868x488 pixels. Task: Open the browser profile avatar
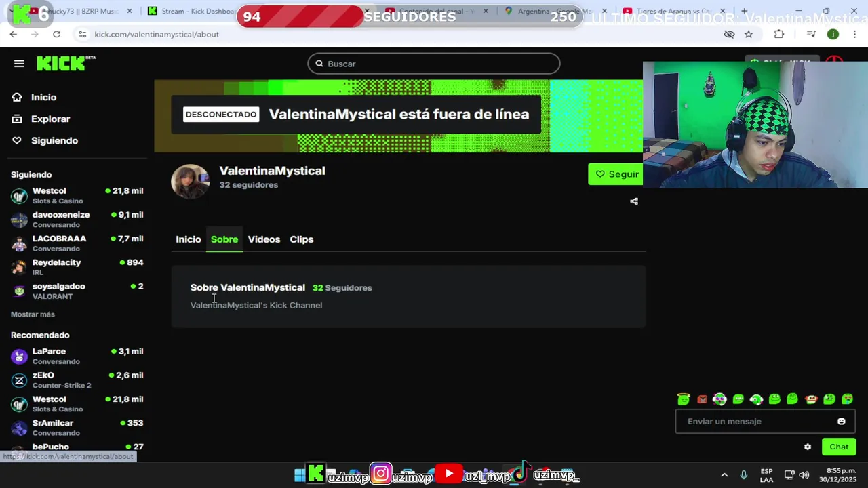pyautogui.click(x=833, y=34)
